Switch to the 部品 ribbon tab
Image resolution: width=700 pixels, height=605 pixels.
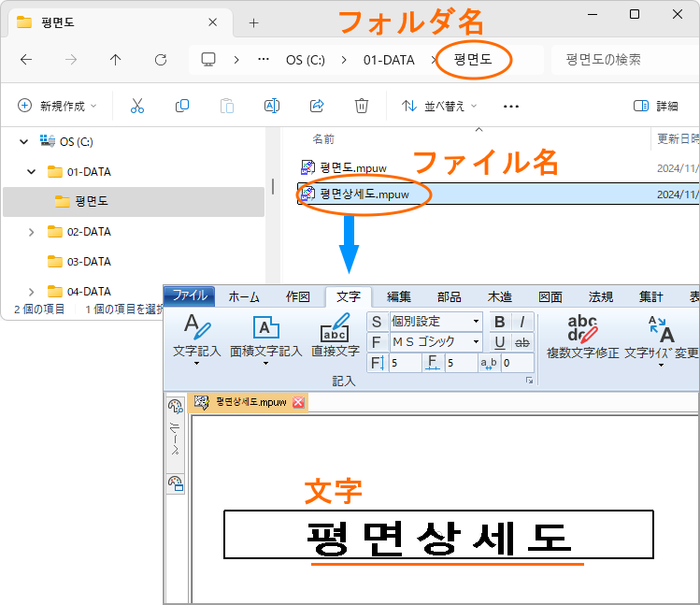click(x=450, y=296)
